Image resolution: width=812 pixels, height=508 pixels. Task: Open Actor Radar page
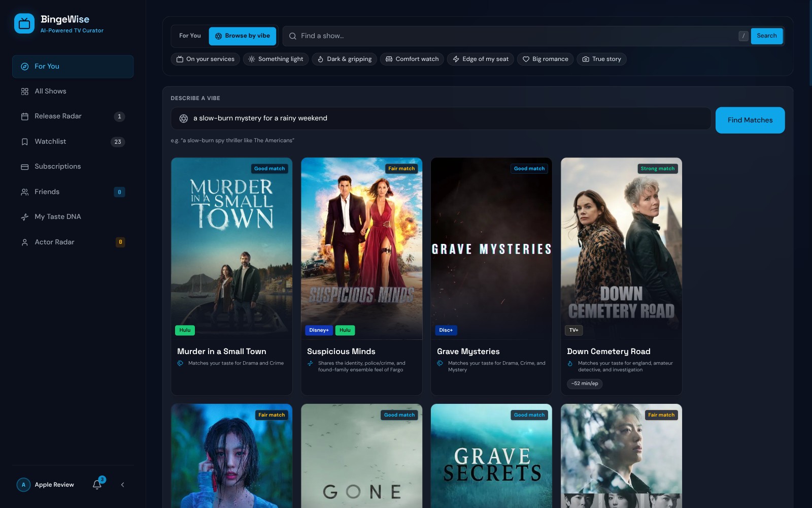(73, 242)
